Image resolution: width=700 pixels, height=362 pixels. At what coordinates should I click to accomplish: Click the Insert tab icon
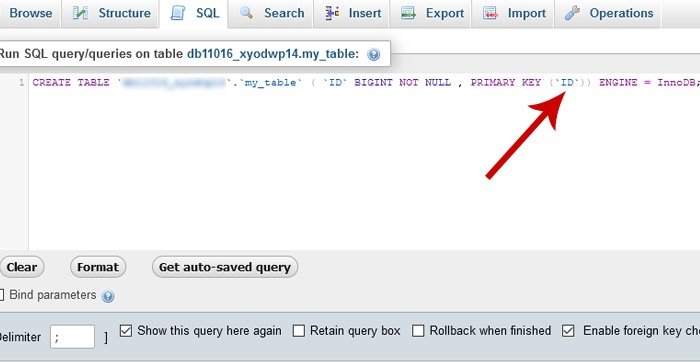pyautogui.click(x=332, y=13)
